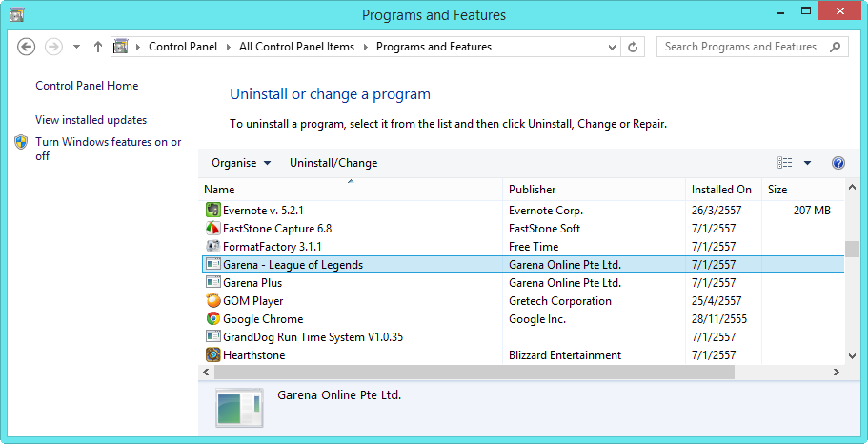This screenshot has height=444, width=868.
Task: Click the Garena Plus program icon
Action: coord(213,282)
